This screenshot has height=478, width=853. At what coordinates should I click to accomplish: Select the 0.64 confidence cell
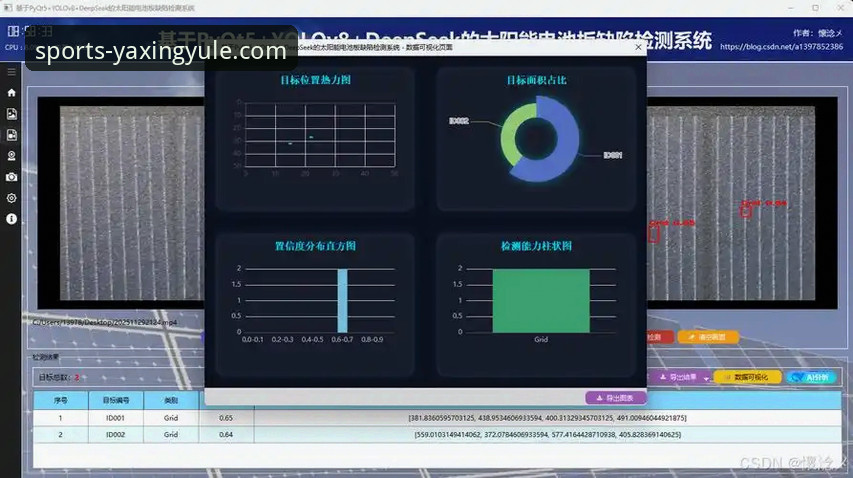226,434
